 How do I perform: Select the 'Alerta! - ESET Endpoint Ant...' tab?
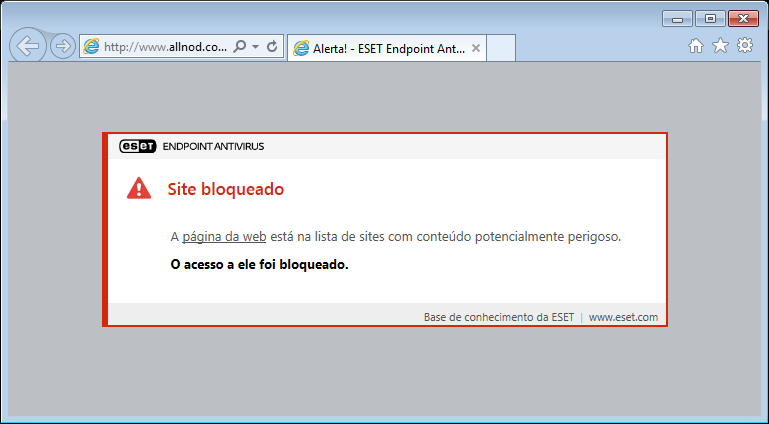(386, 48)
